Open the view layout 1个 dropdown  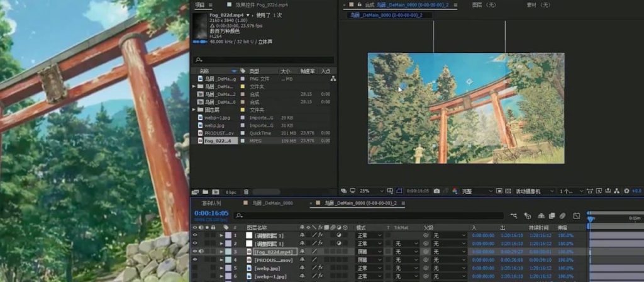pyautogui.click(x=571, y=191)
